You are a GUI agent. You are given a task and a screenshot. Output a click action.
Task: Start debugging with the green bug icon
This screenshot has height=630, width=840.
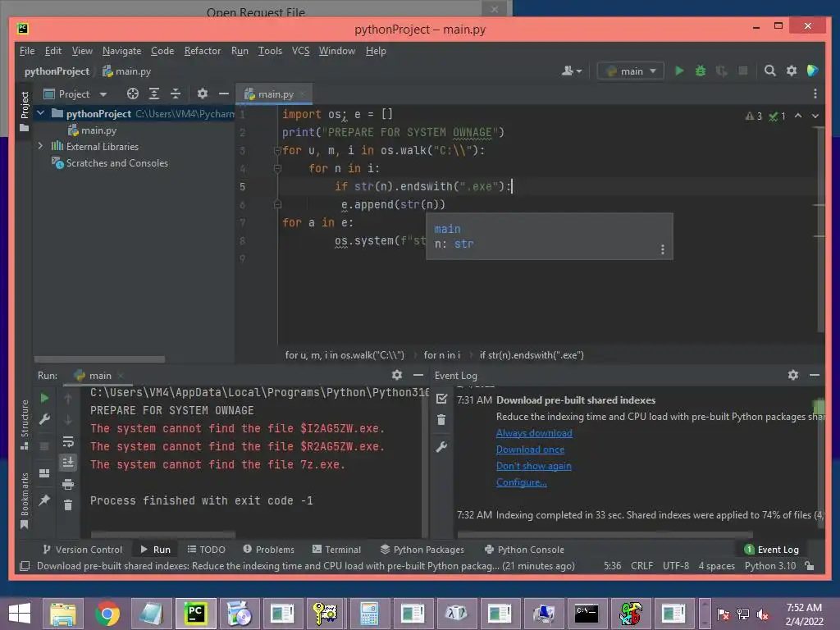click(701, 71)
